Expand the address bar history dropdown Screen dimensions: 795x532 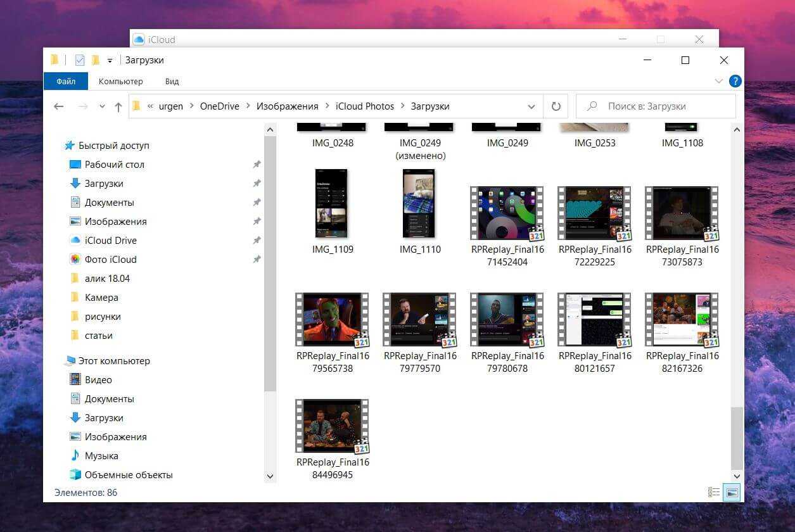(x=531, y=106)
